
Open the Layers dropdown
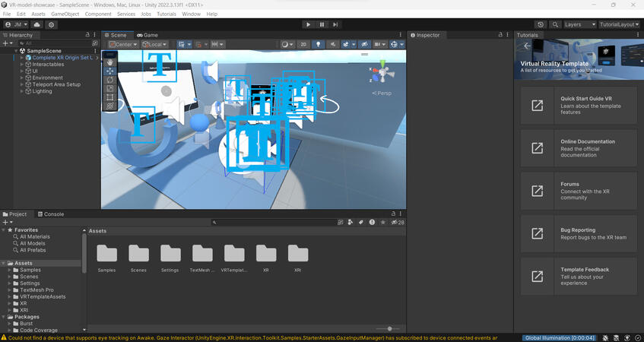point(579,24)
